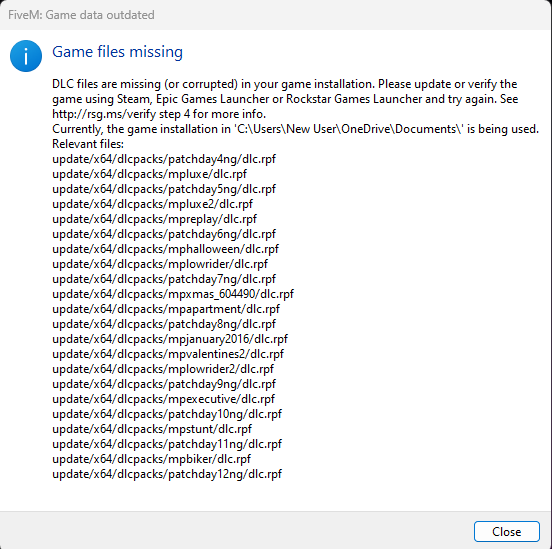Click the mpluxe/dlc.rpf file line
Viewport: 552px width, 549px height.
tap(150, 174)
